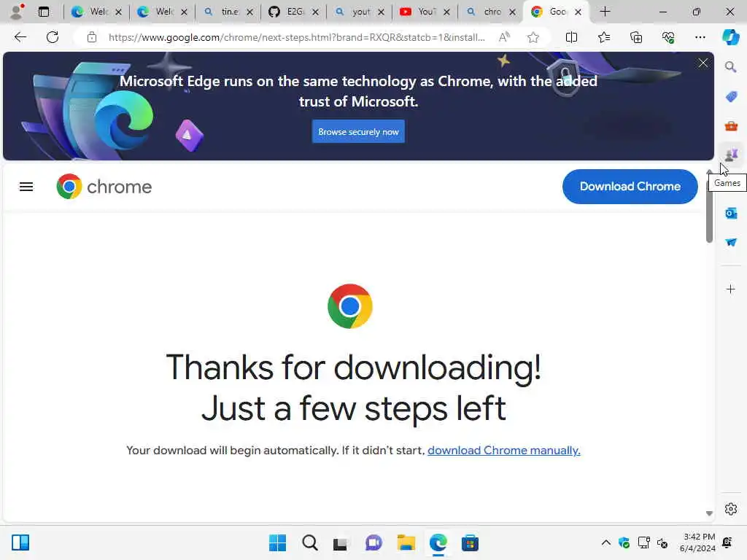The image size is (747, 560).
Task: Click the Read aloud icon
Action: (504, 37)
